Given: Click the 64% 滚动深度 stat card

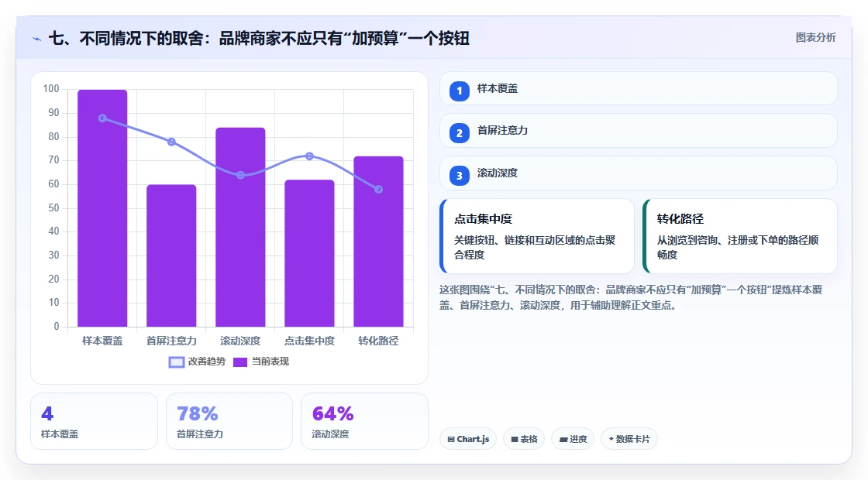Looking at the screenshot, I should [x=364, y=421].
